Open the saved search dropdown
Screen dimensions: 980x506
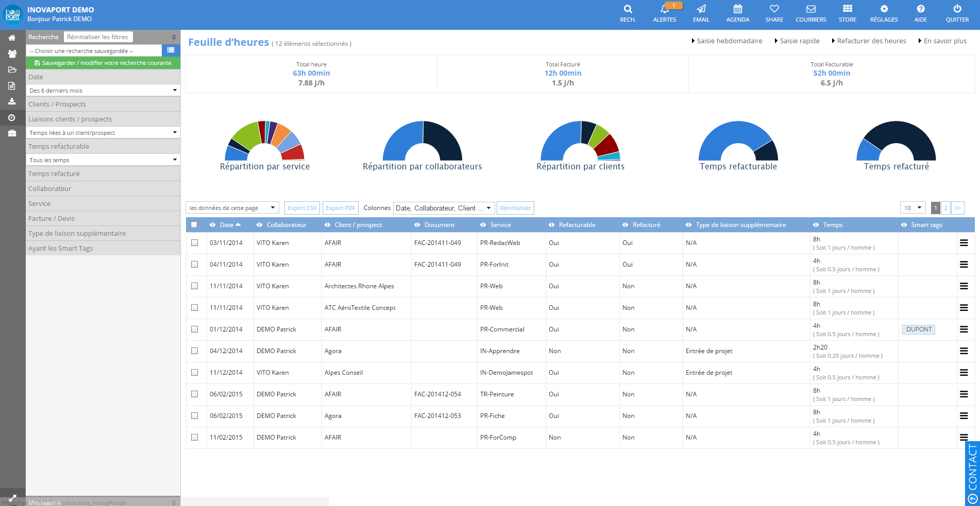(x=94, y=50)
